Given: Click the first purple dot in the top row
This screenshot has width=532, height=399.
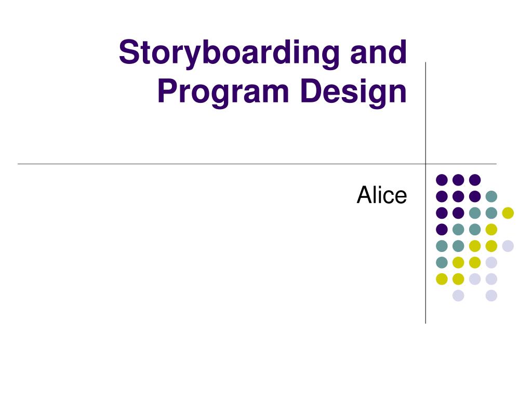Looking at the screenshot, I should tap(442, 180).
